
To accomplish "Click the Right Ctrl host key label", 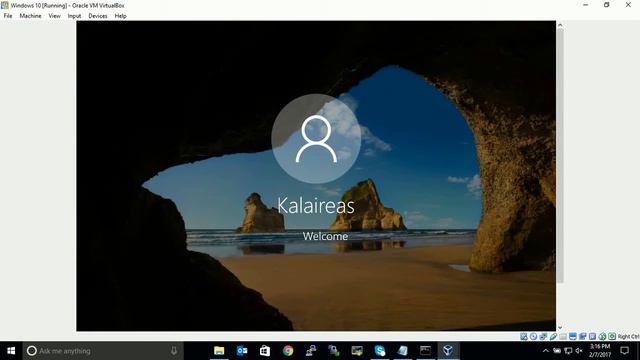I will pos(628,336).
